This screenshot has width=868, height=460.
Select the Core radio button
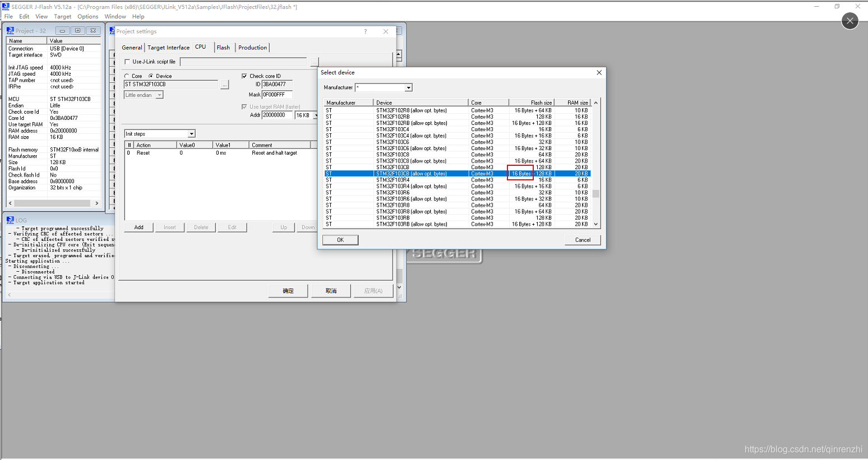coord(127,76)
